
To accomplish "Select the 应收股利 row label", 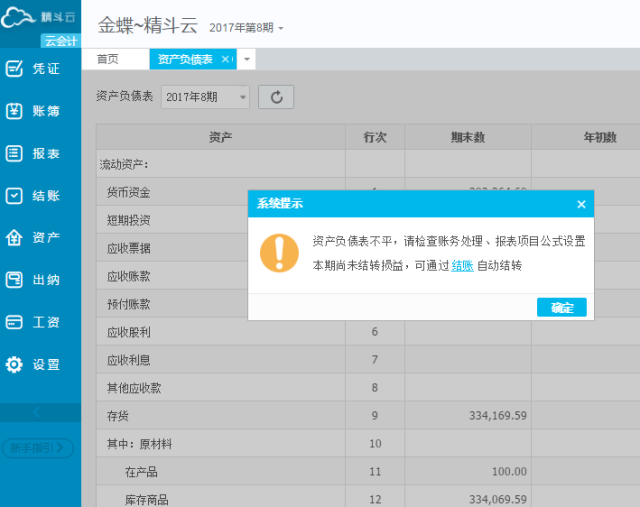I will click(129, 332).
